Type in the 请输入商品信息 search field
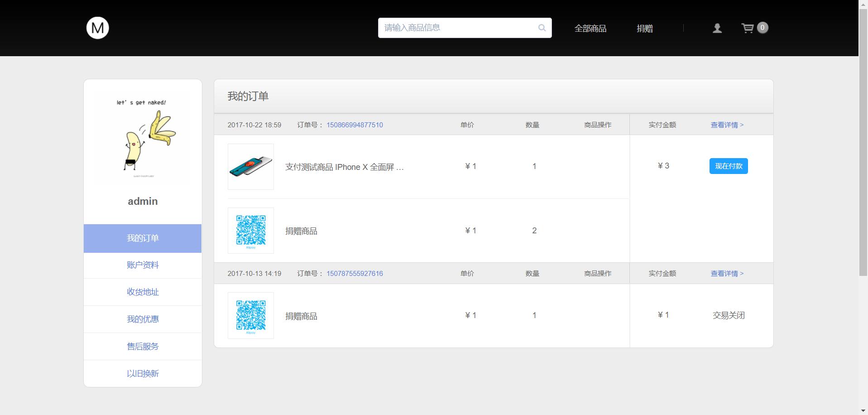868x415 pixels. tap(457, 28)
